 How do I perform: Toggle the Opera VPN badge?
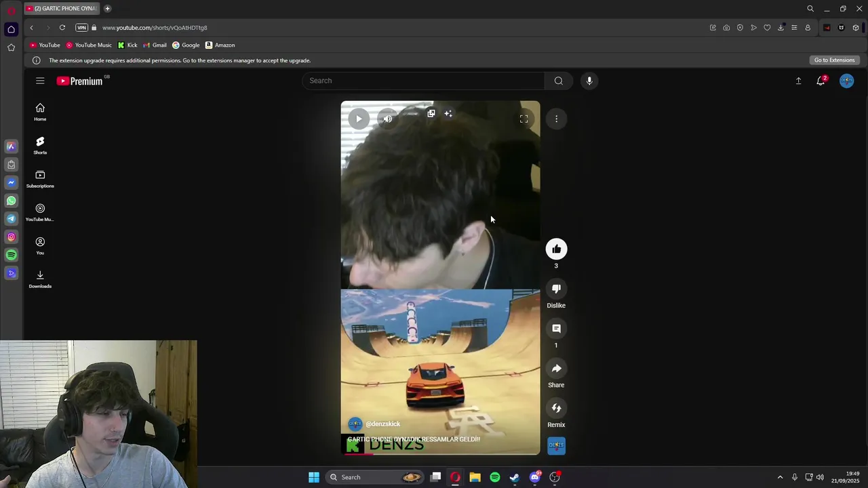[82, 28]
